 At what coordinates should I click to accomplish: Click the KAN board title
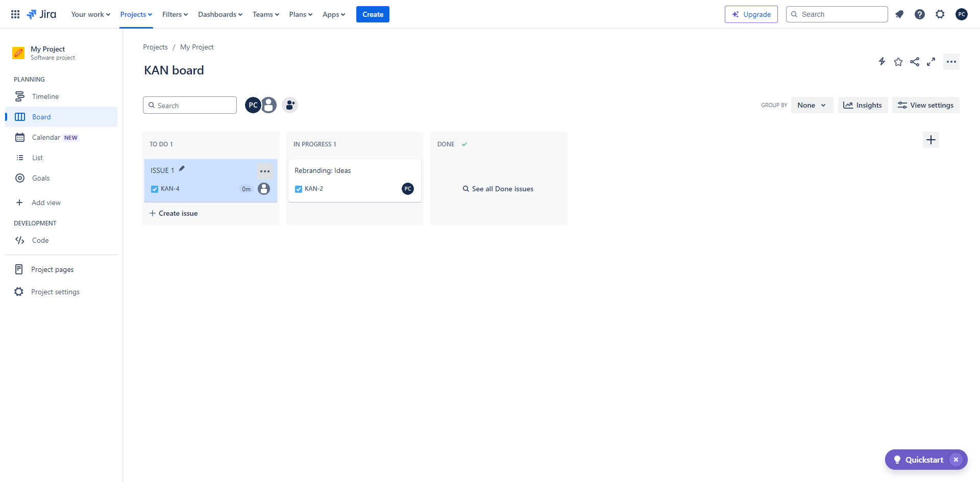[x=174, y=70]
